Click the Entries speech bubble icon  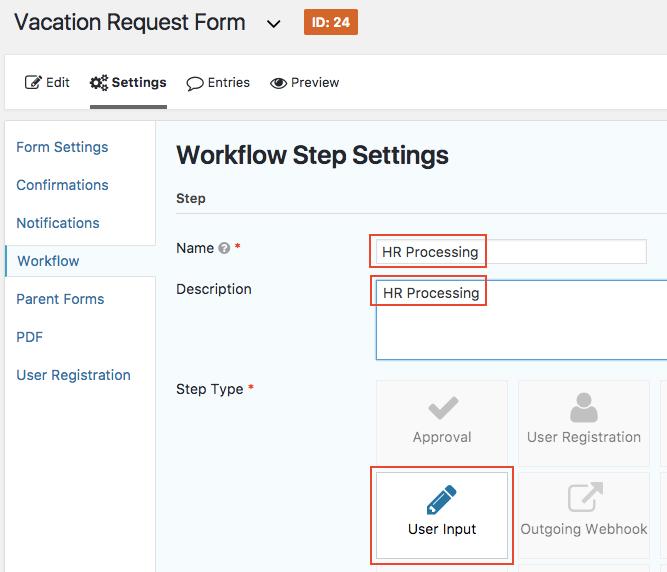(195, 83)
